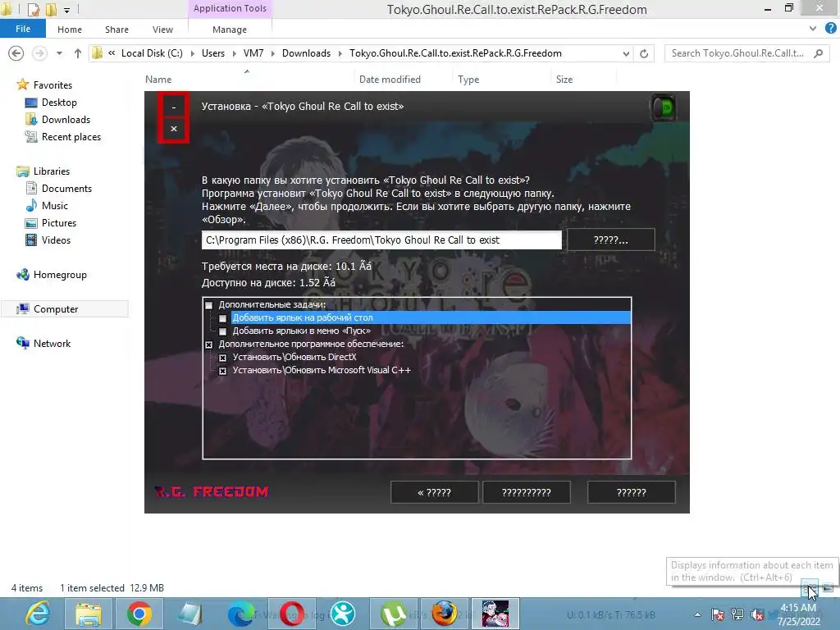Viewport: 840px width, 630px height.
Task: Open the Share ribbon tab
Action: click(x=116, y=30)
